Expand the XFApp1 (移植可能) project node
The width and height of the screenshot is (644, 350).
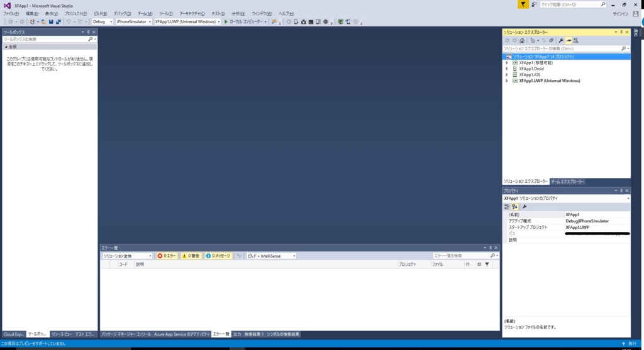coord(507,63)
